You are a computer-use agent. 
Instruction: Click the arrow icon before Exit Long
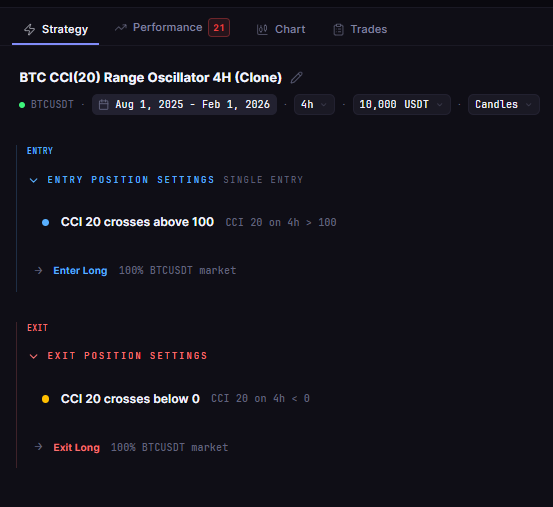[x=38, y=447]
